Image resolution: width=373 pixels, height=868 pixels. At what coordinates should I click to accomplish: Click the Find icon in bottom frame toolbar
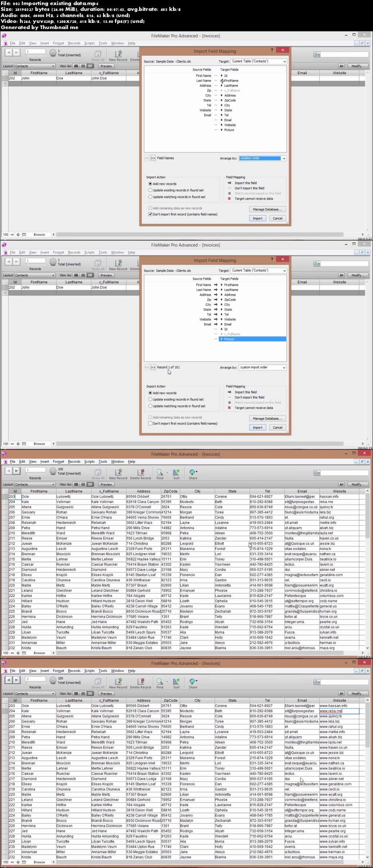160,681
